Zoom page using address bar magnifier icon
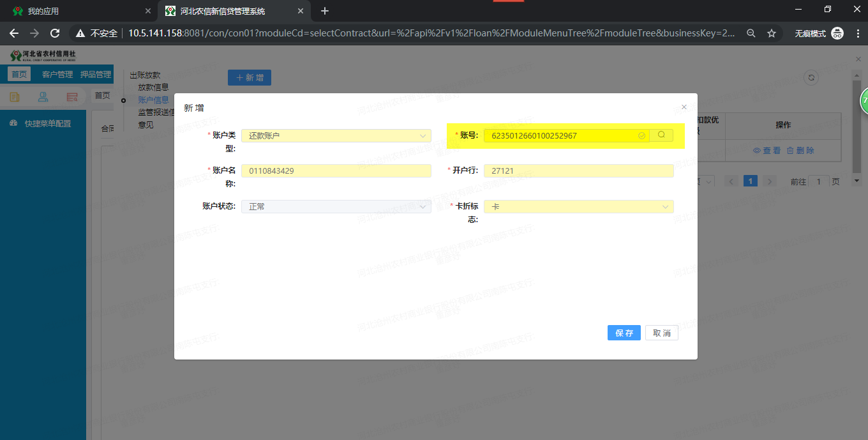The height and width of the screenshot is (440, 868). pos(751,33)
